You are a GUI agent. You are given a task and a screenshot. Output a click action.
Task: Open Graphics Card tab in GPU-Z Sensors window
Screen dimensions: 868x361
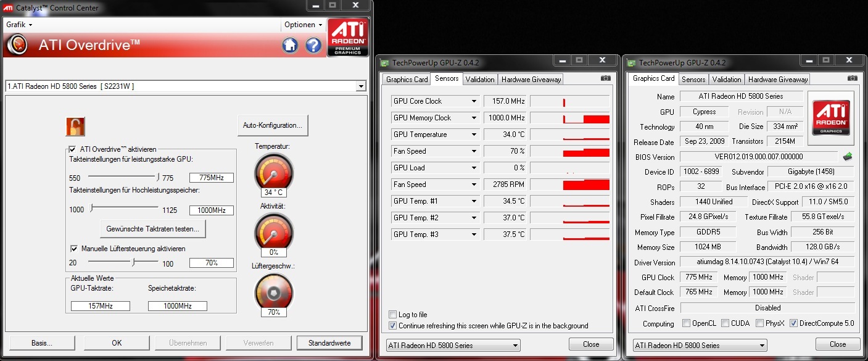[407, 80]
